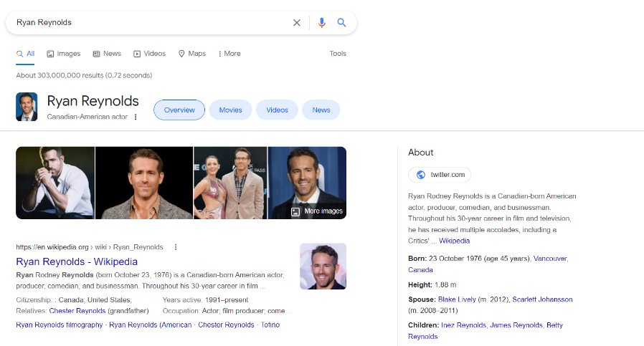Click the Wikipedia result thumbnail photo
644x346 pixels.
click(323, 266)
